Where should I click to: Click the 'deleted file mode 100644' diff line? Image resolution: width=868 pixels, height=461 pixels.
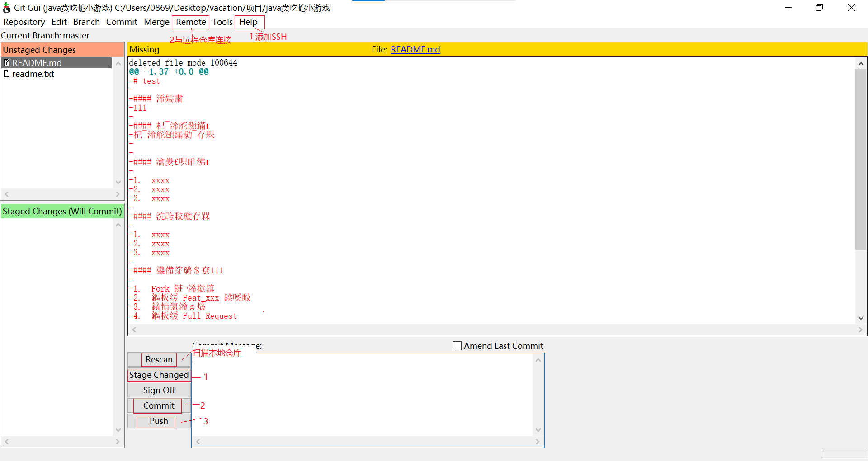(183, 63)
